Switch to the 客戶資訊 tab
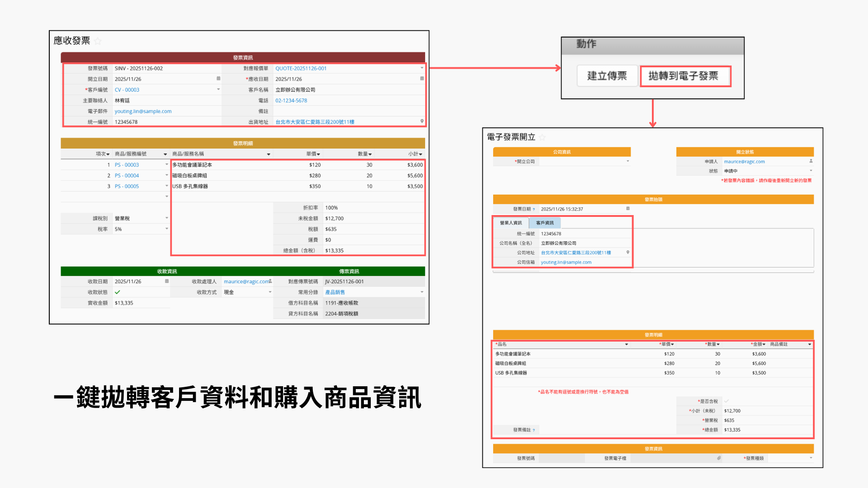 click(x=545, y=223)
